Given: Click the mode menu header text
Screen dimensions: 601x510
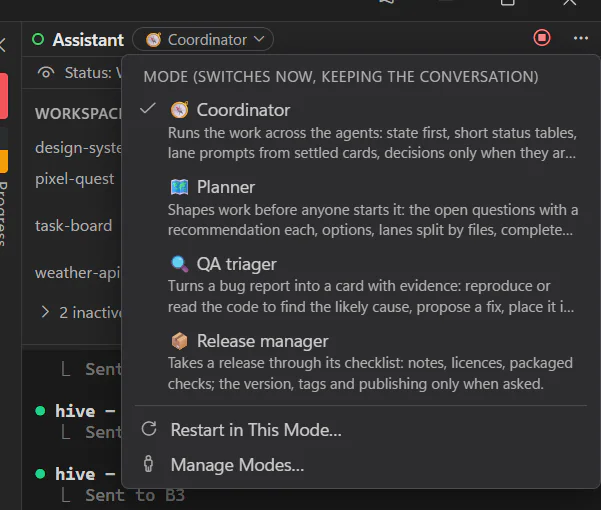Looking at the screenshot, I should point(341,77).
